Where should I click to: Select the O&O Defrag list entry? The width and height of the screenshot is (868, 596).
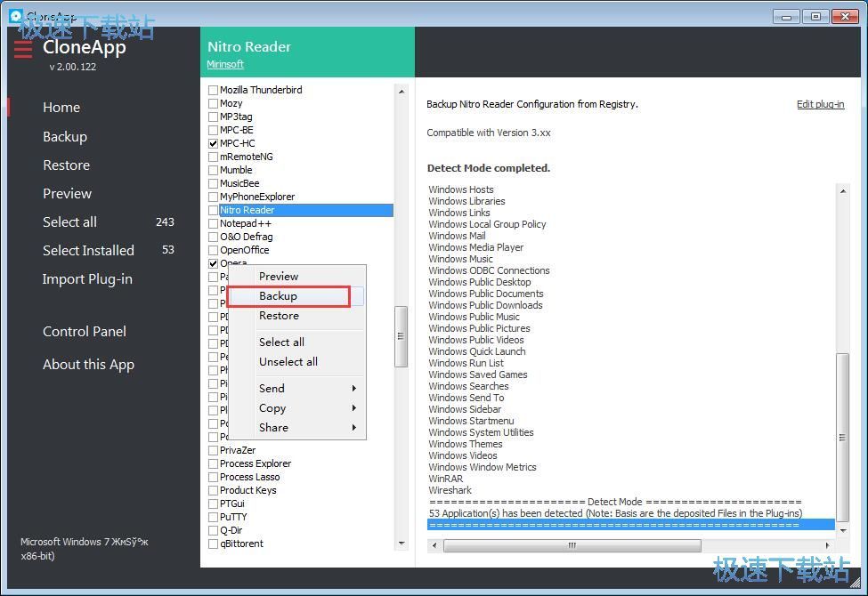coord(247,237)
